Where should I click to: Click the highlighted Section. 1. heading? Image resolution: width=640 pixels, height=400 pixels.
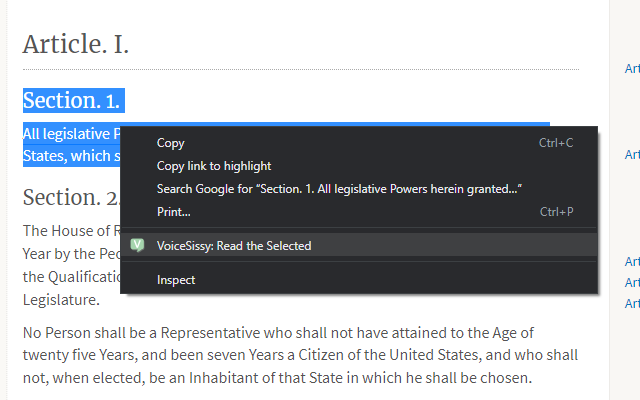tap(71, 100)
